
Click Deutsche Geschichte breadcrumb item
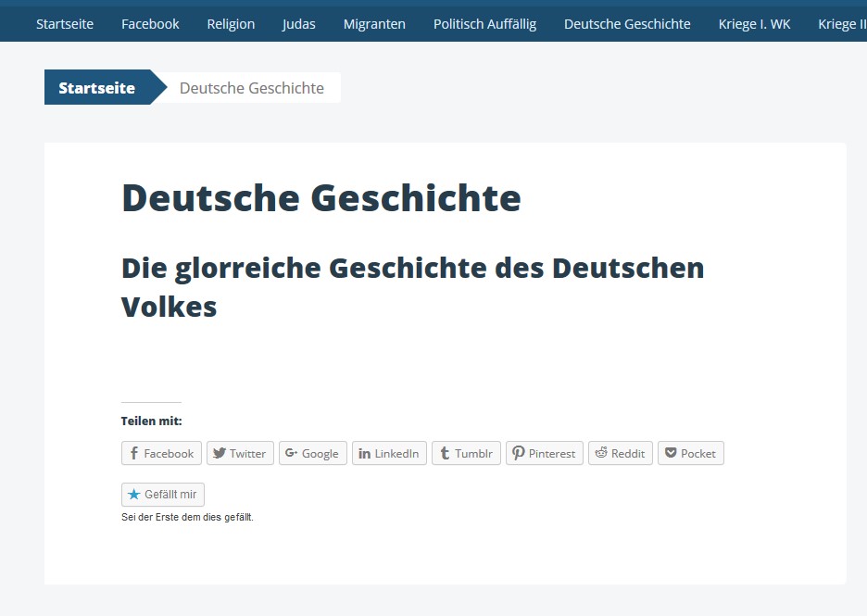click(252, 88)
